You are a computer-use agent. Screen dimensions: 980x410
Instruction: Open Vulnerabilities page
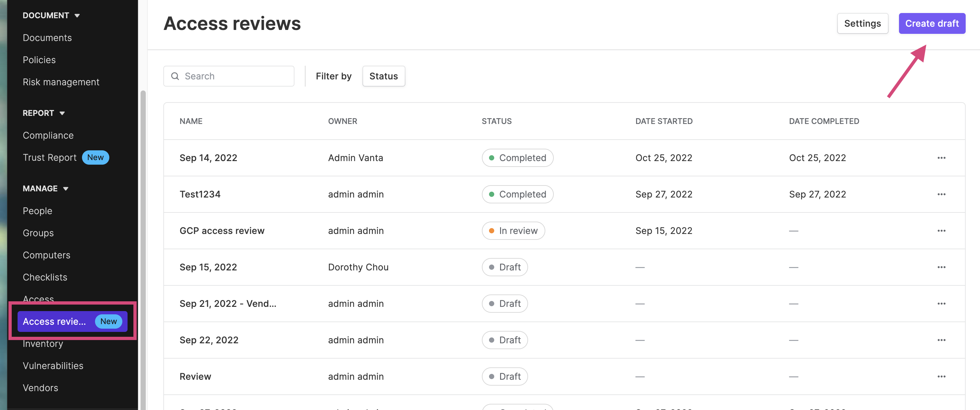tap(53, 365)
